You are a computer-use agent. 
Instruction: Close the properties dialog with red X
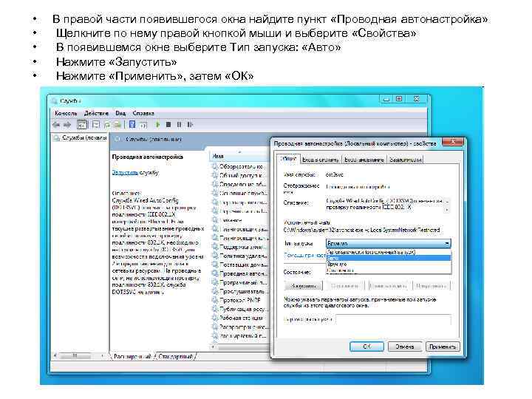(x=453, y=142)
